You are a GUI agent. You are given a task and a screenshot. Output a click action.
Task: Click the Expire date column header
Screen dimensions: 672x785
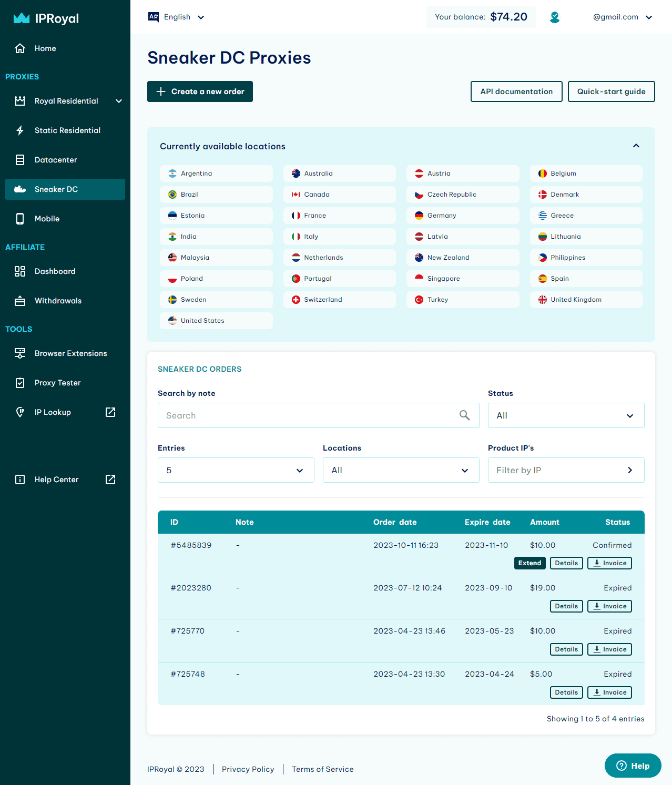coord(487,522)
